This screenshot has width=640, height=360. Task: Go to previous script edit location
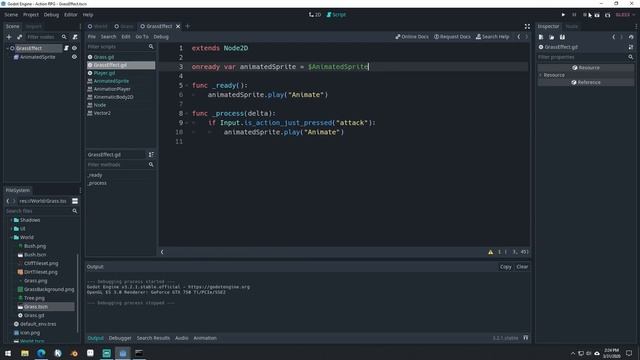tap(519, 37)
